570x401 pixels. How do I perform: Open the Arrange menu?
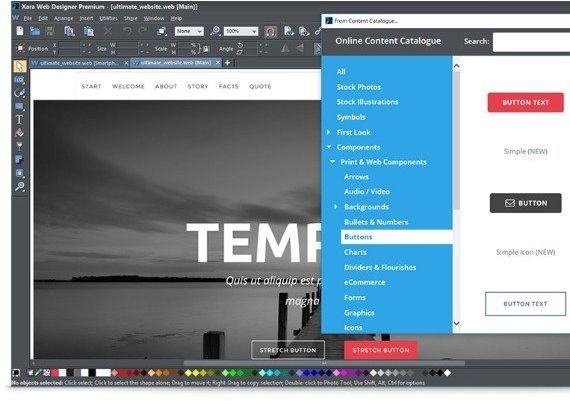[x=64, y=18]
